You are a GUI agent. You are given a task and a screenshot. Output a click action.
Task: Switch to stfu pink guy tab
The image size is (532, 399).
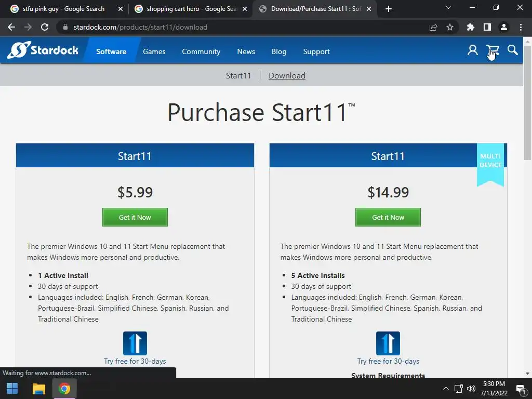point(63,9)
